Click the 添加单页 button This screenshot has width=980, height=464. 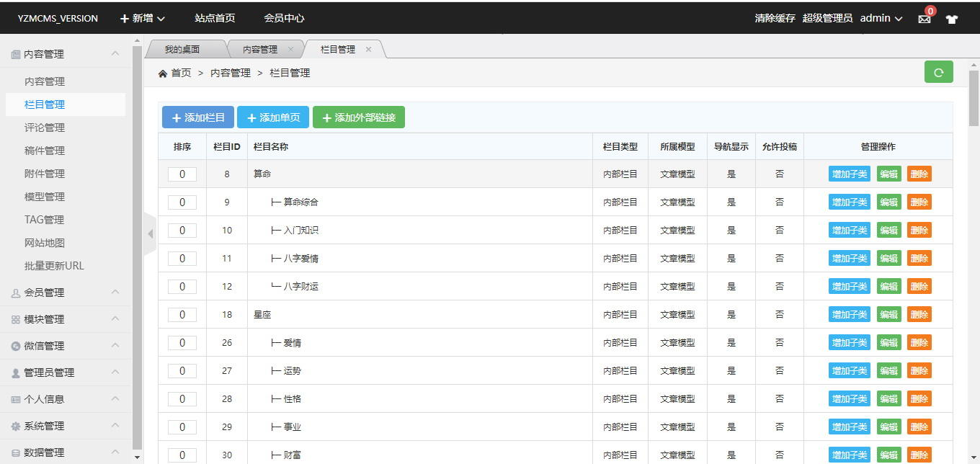click(273, 117)
